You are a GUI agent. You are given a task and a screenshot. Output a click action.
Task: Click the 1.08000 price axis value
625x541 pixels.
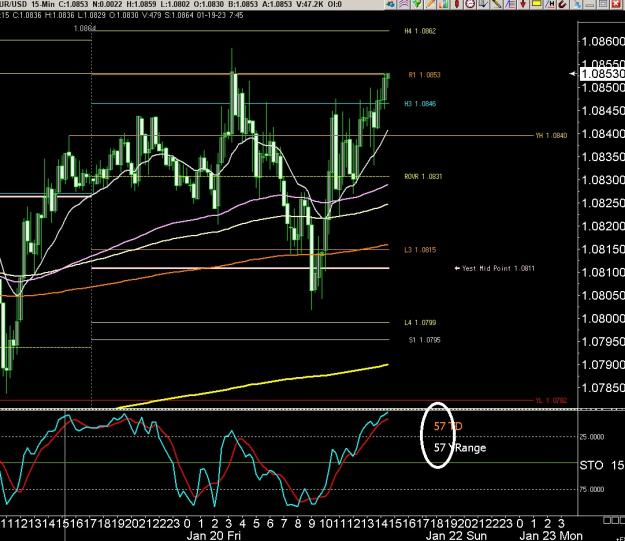(x=603, y=318)
